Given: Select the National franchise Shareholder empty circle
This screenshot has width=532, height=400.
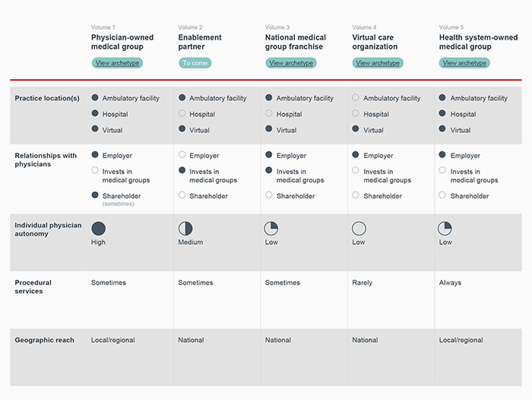Looking at the screenshot, I should pyautogui.click(x=269, y=195).
